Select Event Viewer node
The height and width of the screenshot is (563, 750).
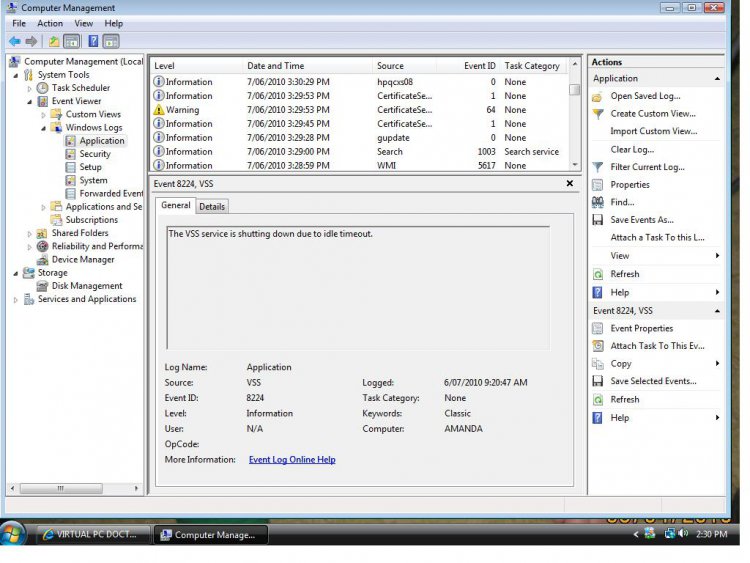[76, 101]
